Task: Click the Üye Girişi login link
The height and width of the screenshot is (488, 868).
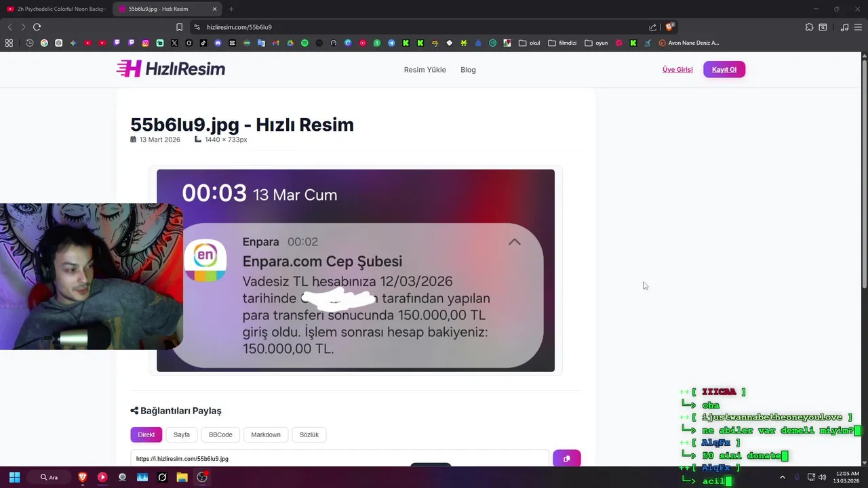Action: point(677,70)
